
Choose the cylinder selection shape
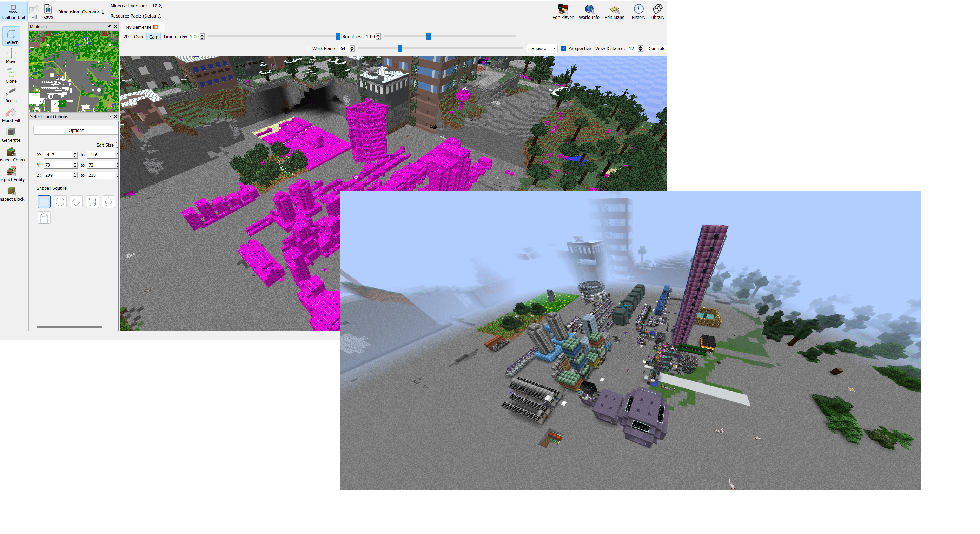tap(92, 202)
